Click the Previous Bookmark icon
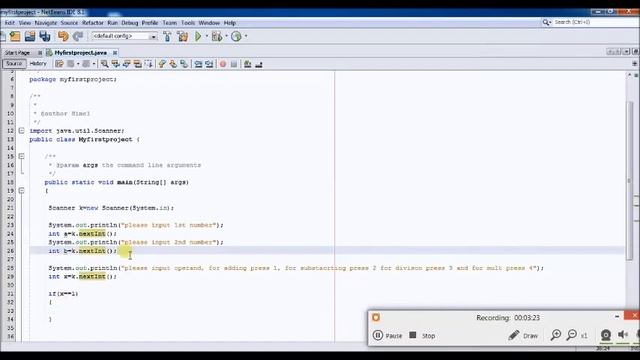The image size is (640, 360). (x=162, y=64)
